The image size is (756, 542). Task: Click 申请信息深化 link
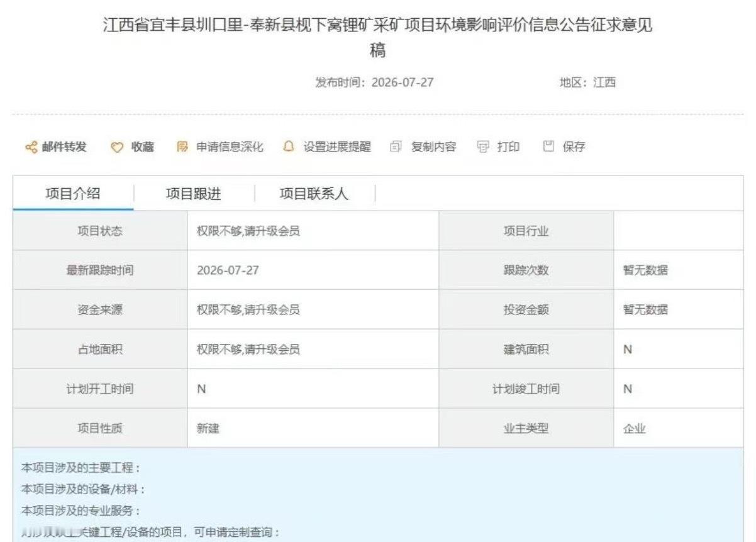[230, 147]
